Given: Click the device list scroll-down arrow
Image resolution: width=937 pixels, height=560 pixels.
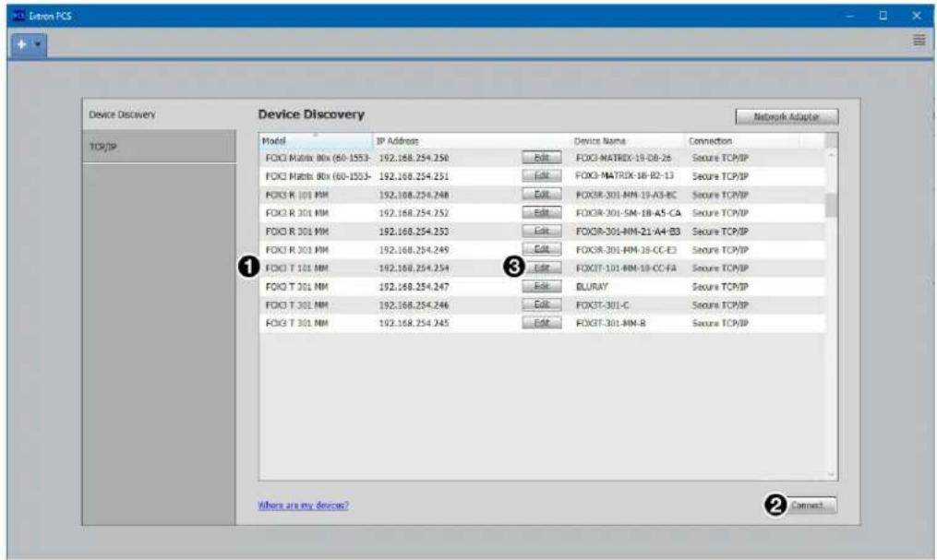Looking at the screenshot, I should click(831, 474).
